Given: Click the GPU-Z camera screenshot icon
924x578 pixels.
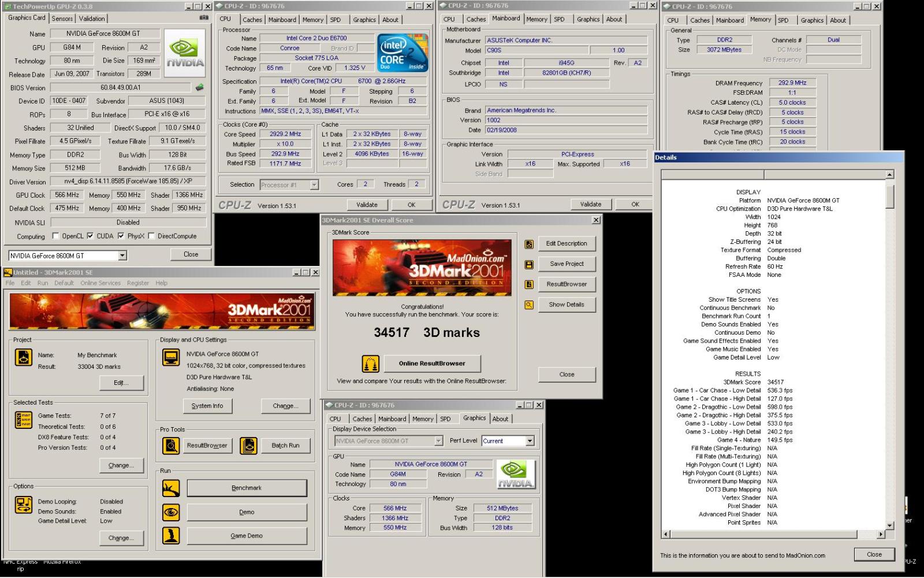Looking at the screenshot, I should pyautogui.click(x=203, y=18).
